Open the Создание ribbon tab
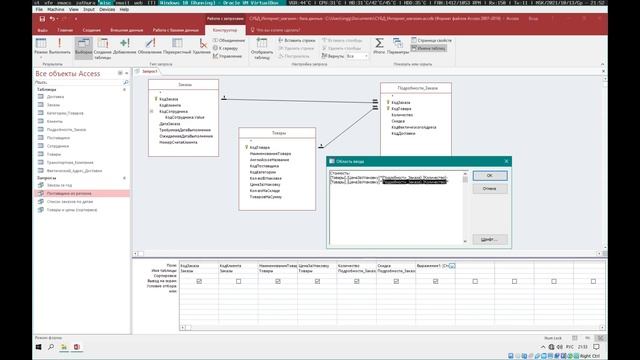Image resolution: width=640 pixels, height=360 pixels. point(91,30)
